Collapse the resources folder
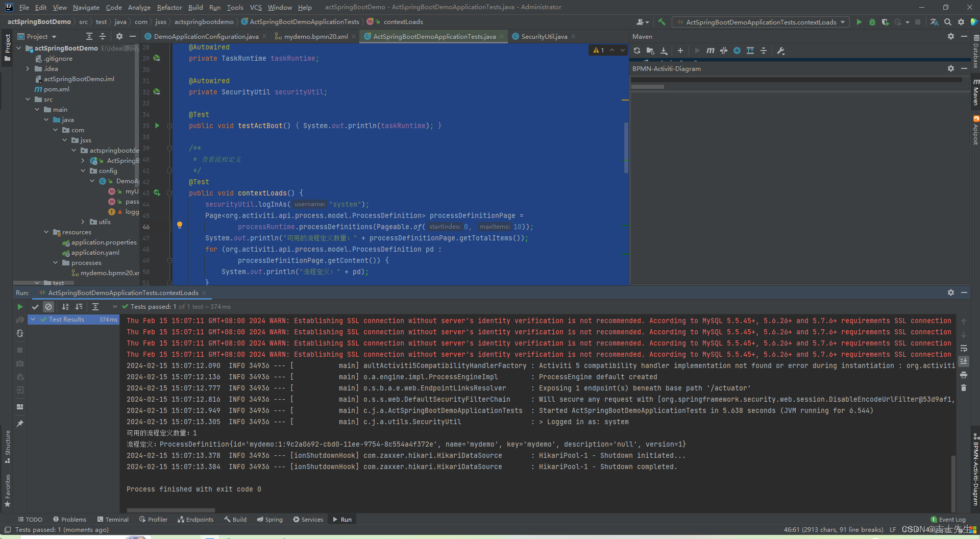Viewport: 980px width, 539px height. click(x=46, y=232)
